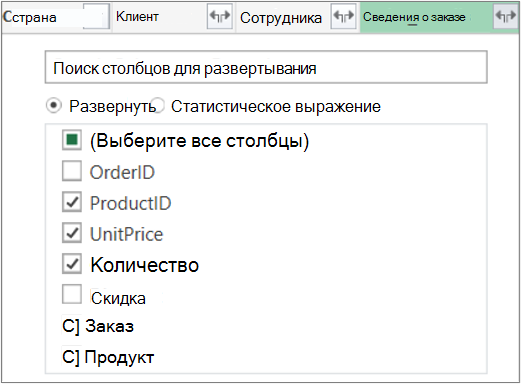Click the Заказ label text
Image resolution: width=521 pixels, height=384 pixels.
(x=110, y=326)
